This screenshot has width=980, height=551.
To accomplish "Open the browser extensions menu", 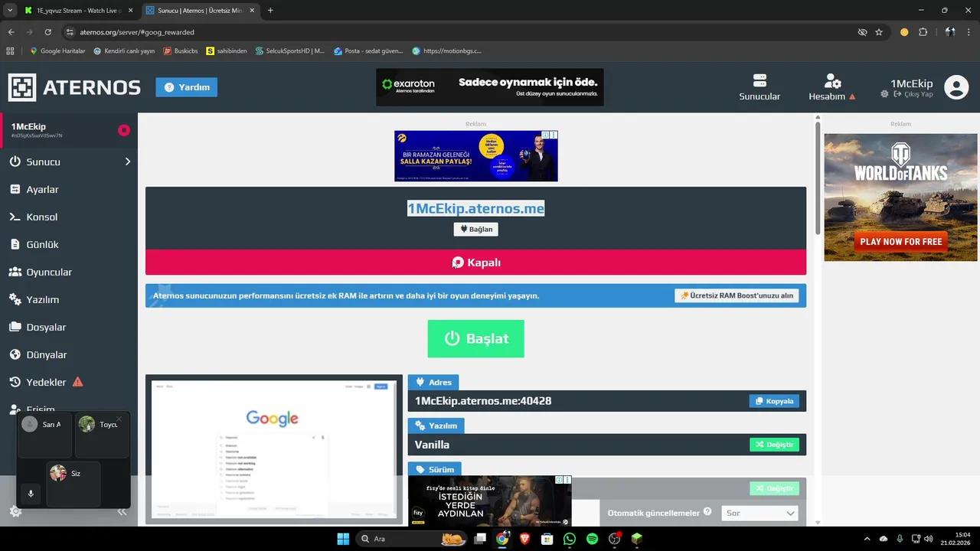I will tap(923, 32).
